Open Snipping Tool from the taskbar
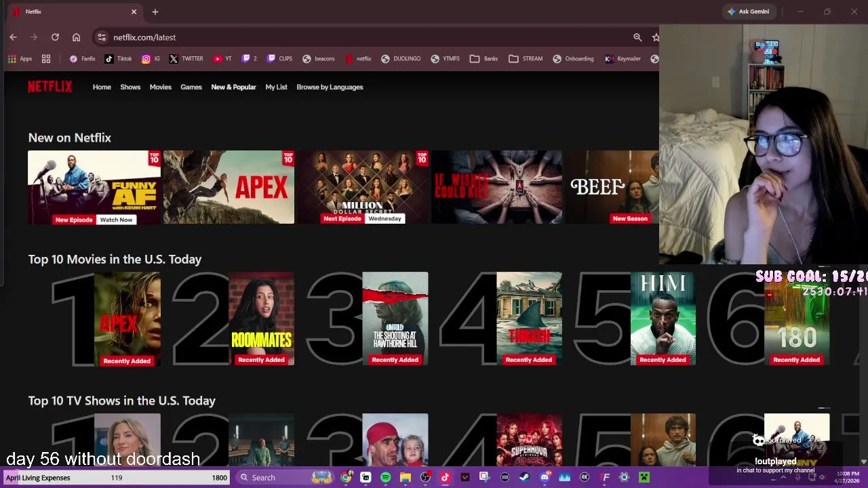 click(484, 477)
